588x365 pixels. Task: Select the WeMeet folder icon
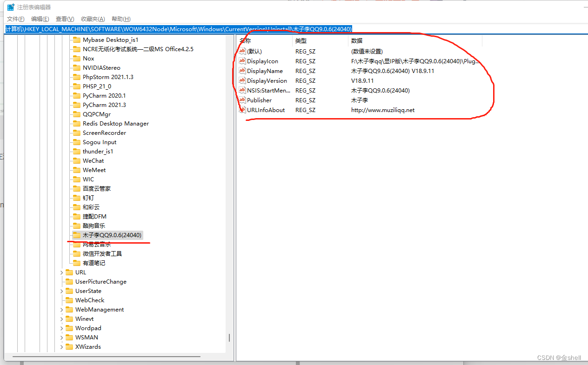(x=76, y=170)
